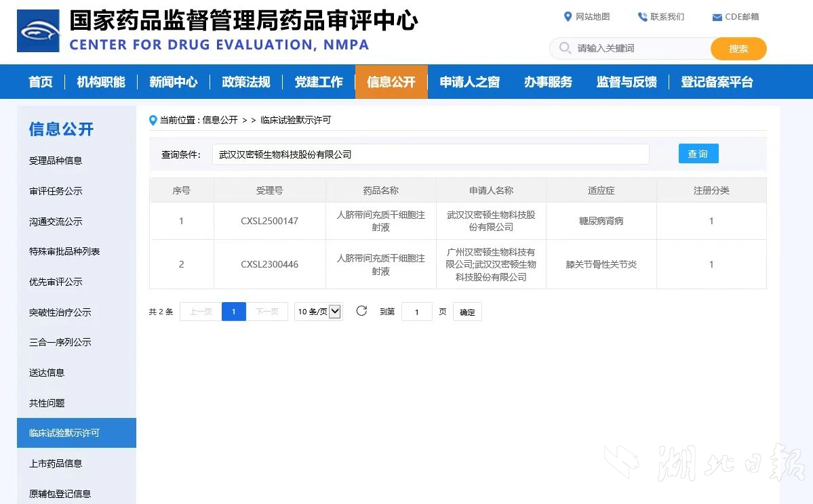Open 三合一序列公示 in the sidebar
The image size is (813, 504).
[60, 342]
